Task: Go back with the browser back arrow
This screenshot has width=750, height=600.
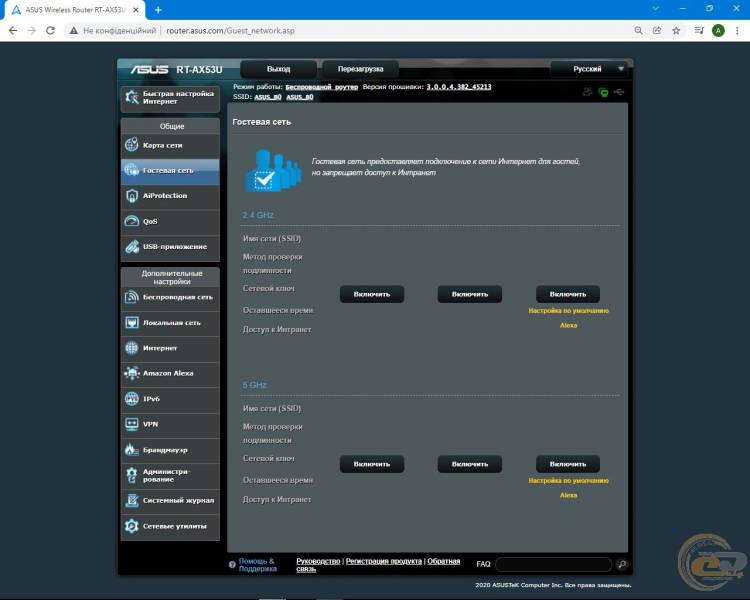Action: point(13,31)
